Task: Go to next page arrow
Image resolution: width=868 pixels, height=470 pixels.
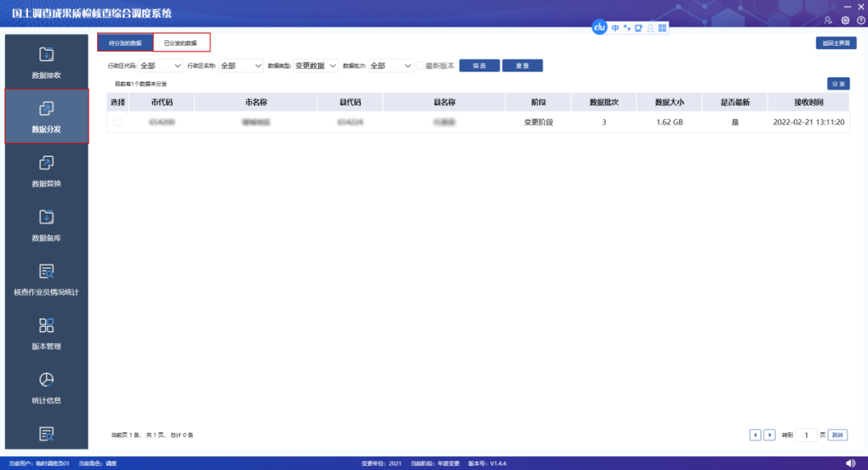Action: point(769,435)
